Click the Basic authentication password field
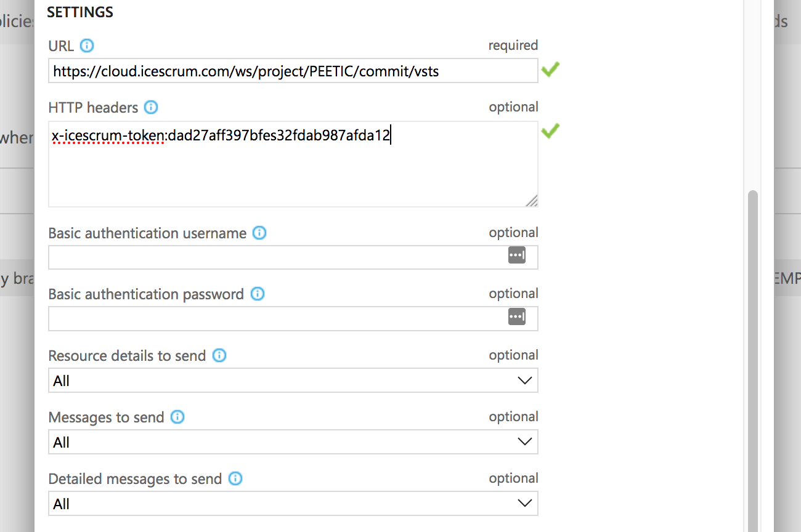This screenshot has width=801, height=532. 293,319
